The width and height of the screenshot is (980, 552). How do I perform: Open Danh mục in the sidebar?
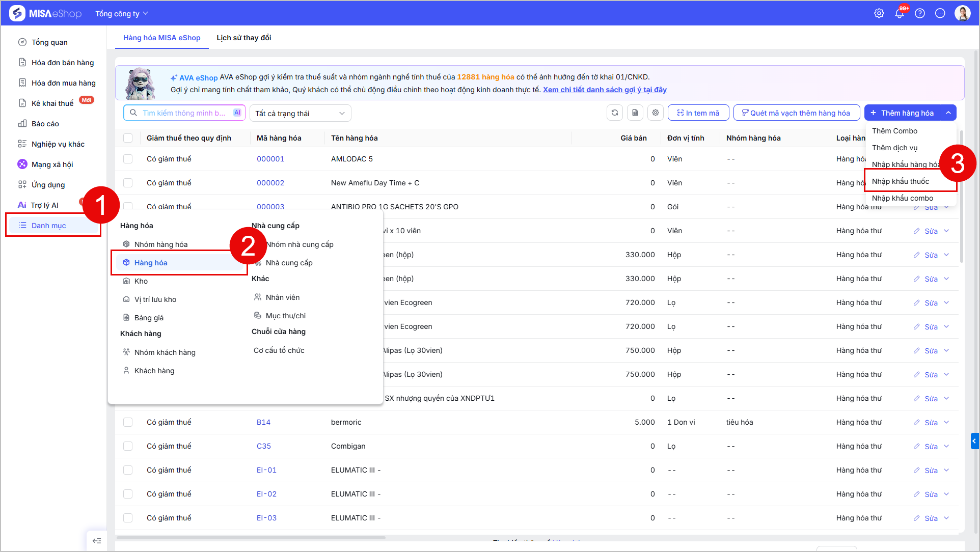pyautogui.click(x=53, y=225)
